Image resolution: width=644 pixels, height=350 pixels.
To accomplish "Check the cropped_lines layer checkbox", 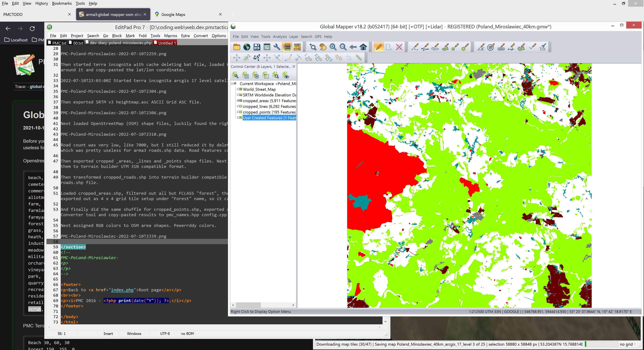I will [x=238, y=106].
